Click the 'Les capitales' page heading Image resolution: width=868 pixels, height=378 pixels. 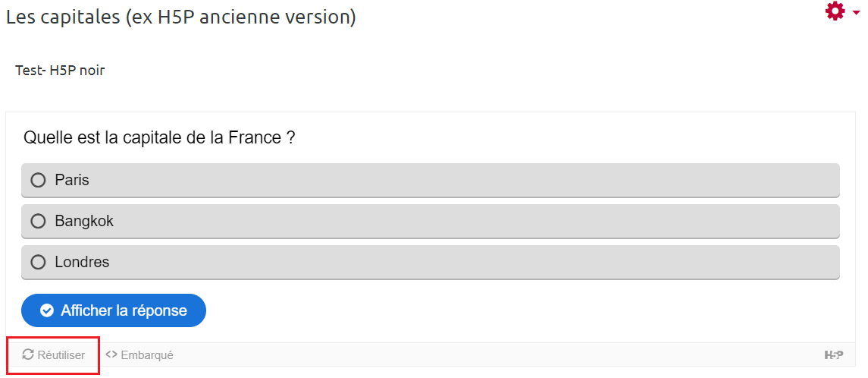(180, 17)
